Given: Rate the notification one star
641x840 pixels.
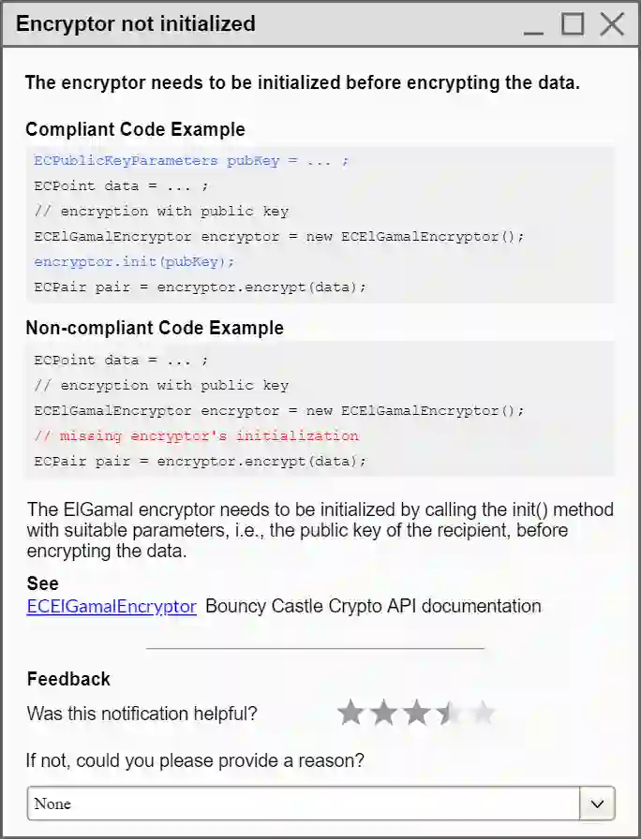Looking at the screenshot, I should tap(350, 714).
